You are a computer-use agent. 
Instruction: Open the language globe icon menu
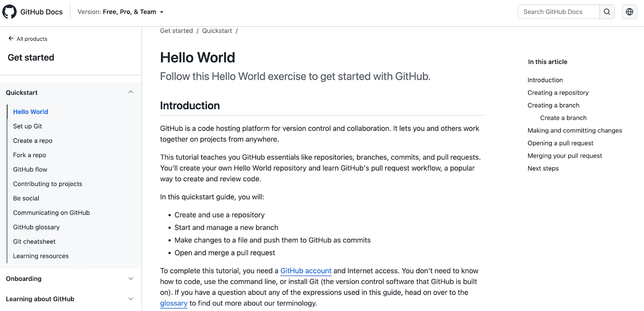630,12
